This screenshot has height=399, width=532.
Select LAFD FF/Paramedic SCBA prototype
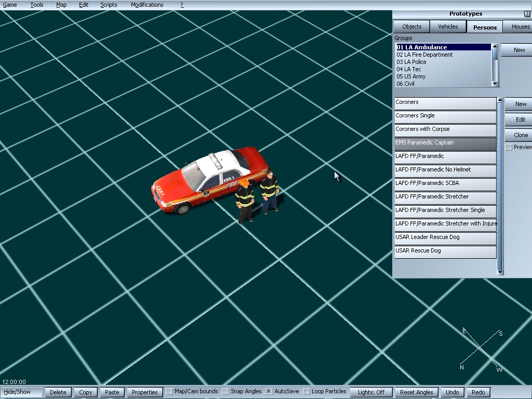445,185
